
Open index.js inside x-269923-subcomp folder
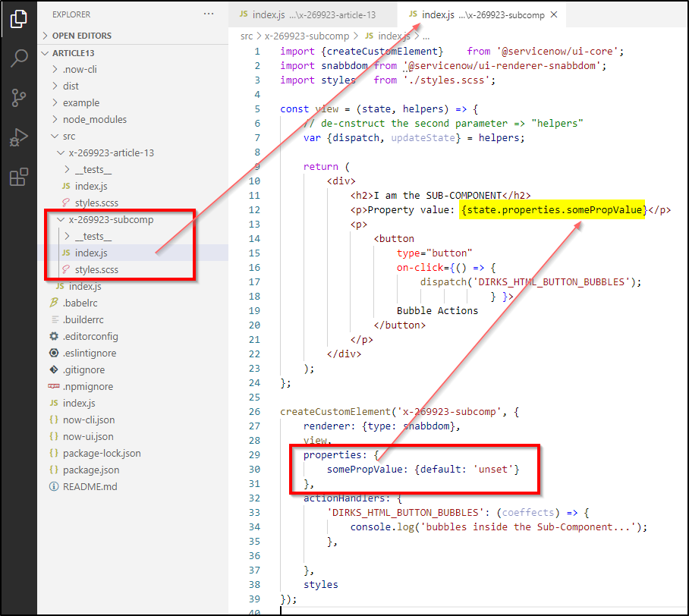coord(91,253)
